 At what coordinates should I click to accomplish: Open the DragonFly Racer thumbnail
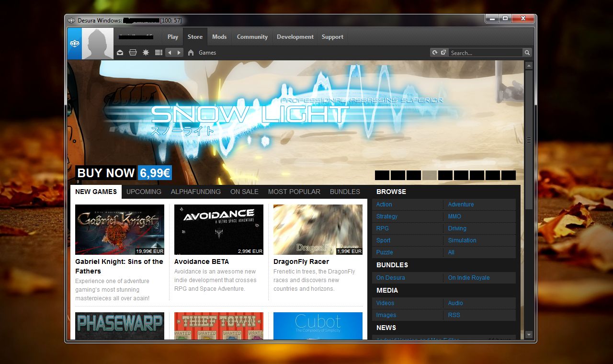318,229
